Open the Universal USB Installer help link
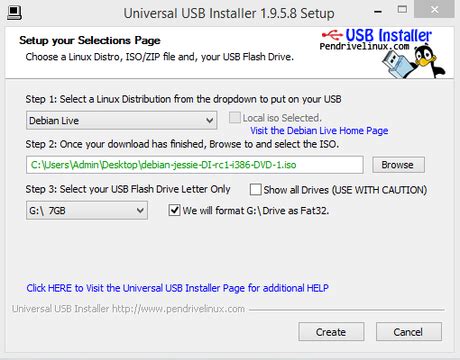The height and width of the screenshot is (360, 460). [178, 288]
